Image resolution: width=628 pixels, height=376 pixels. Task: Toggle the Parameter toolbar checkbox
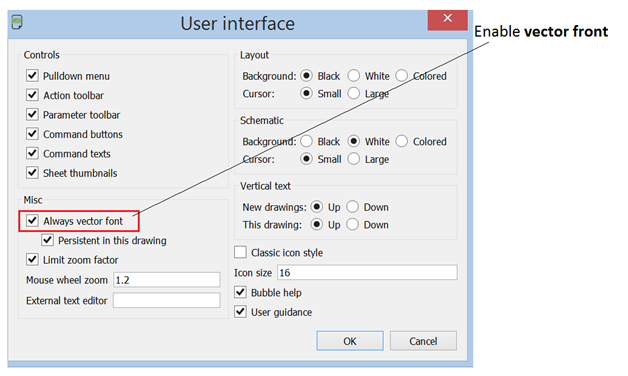coord(32,114)
